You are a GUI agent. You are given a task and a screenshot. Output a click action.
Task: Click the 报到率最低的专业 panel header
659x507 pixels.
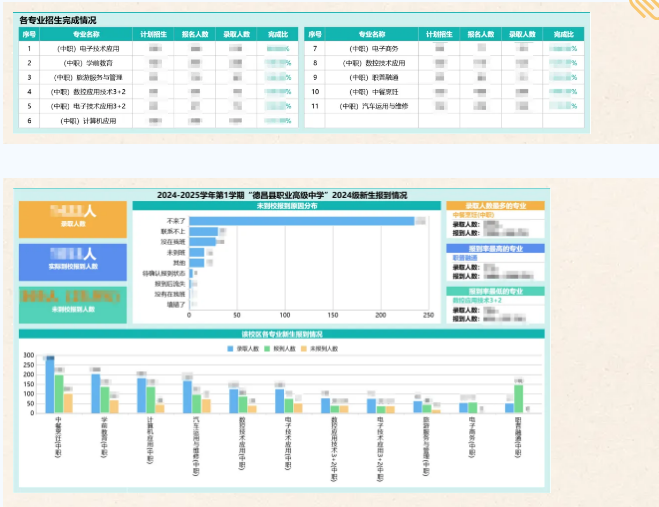(x=494, y=290)
